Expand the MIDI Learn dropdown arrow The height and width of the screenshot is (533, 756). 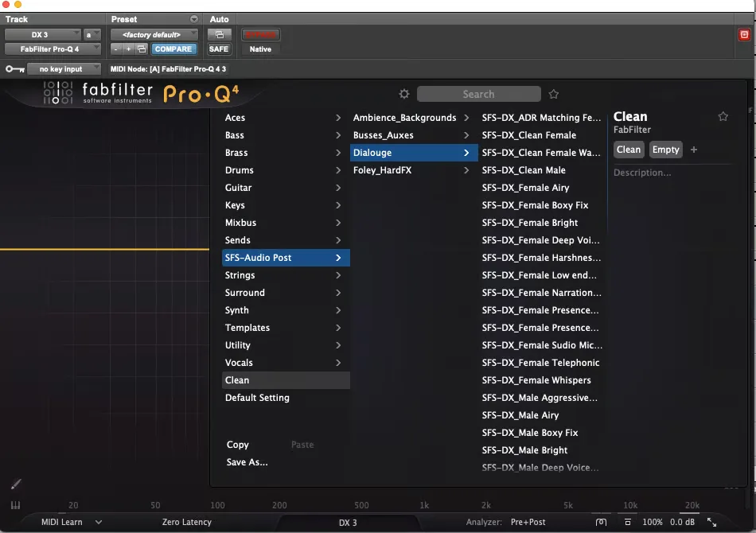click(99, 522)
